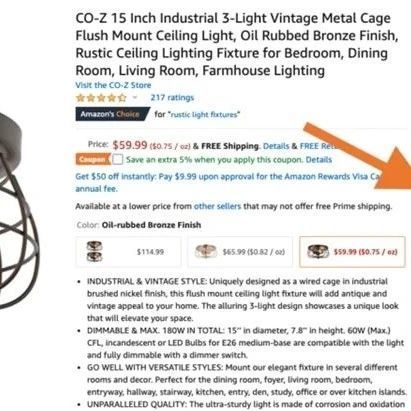The width and height of the screenshot is (411, 411).
Task: Select the $114.99 two-pack color option
Action: point(128,252)
